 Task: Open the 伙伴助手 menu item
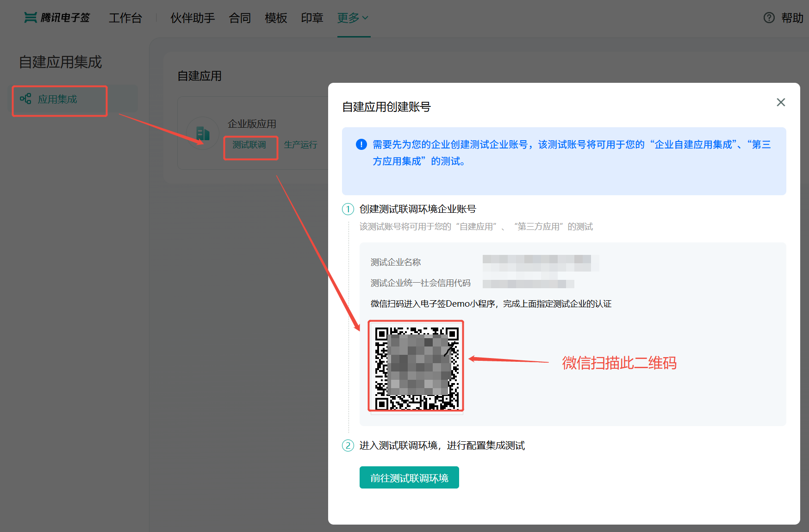[193, 18]
